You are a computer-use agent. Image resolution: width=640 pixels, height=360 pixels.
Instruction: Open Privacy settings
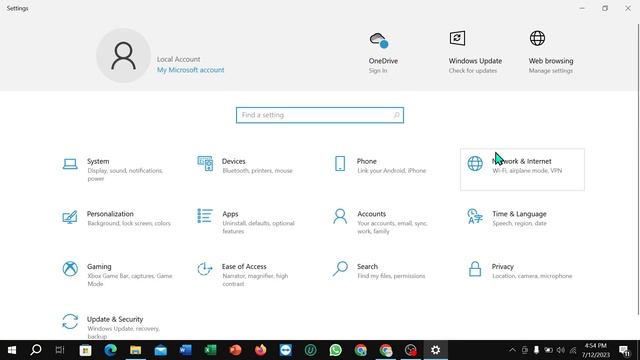coord(522,275)
